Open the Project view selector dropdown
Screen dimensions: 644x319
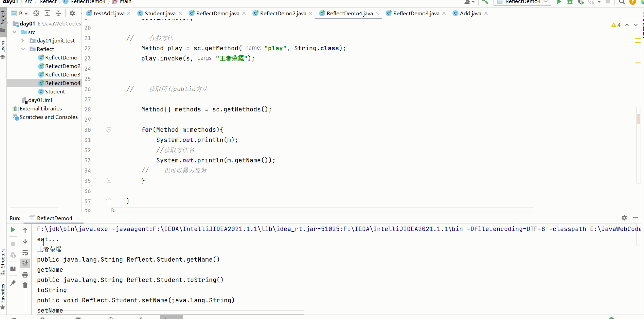pos(20,13)
